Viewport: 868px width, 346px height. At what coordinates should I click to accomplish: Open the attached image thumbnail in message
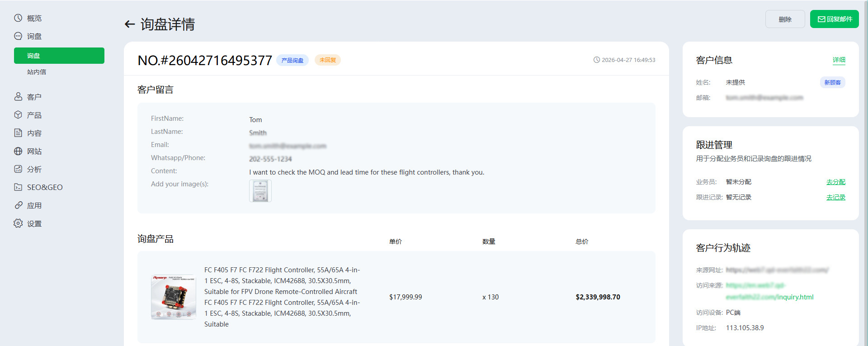coord(260,191)
